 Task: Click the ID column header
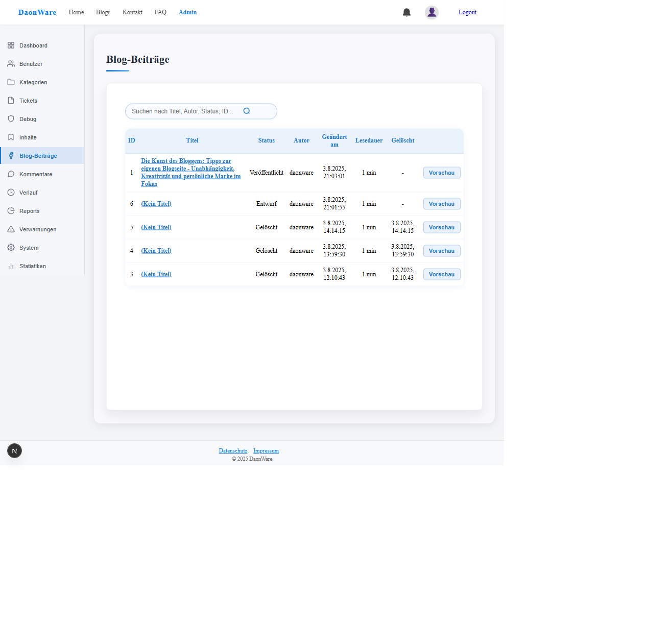(132, 140)
